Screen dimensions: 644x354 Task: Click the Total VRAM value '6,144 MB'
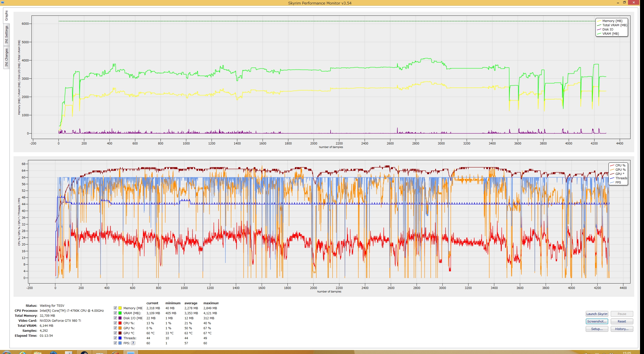click(46, 325)
